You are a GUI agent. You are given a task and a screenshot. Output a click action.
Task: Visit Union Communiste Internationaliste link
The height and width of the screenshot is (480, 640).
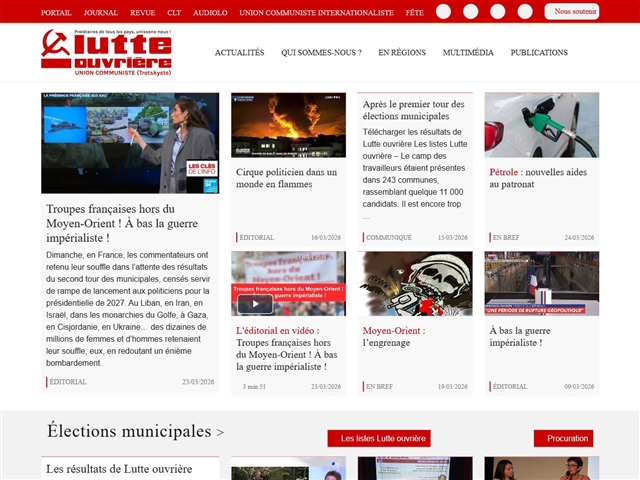[x=316, y=13]
